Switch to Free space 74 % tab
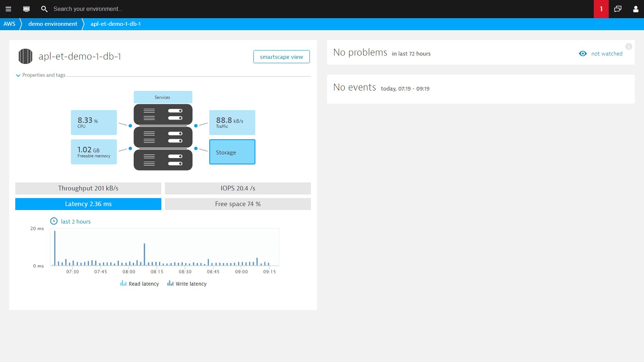Viewport: 644px width, 362px height. (x=238, y=204)
